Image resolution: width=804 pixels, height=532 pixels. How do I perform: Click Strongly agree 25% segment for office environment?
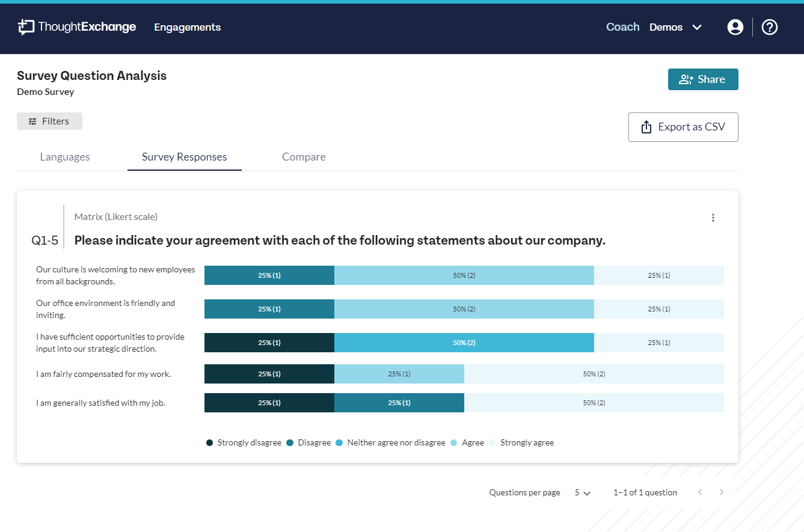coord(659,309)
